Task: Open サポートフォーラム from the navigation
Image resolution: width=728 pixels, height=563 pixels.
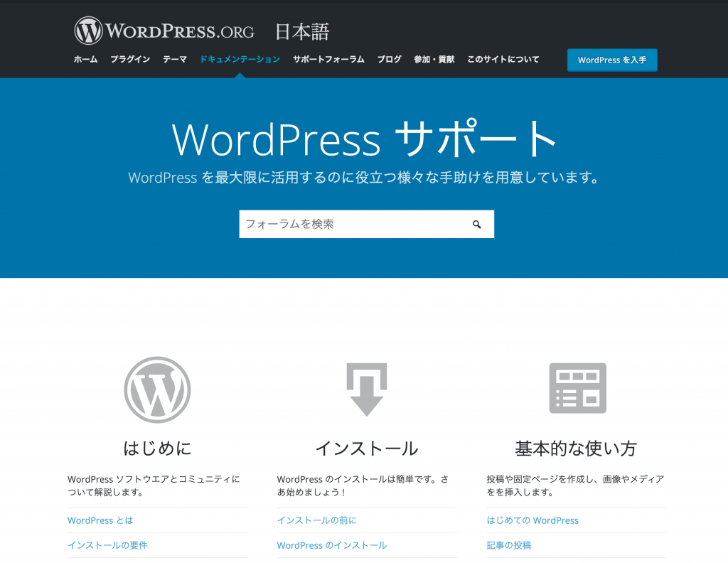Action: 328,60
